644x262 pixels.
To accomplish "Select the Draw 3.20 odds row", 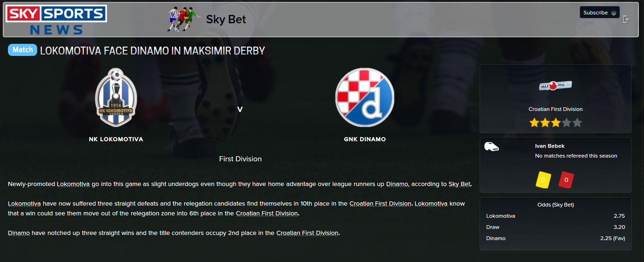I will coord(555,227).
